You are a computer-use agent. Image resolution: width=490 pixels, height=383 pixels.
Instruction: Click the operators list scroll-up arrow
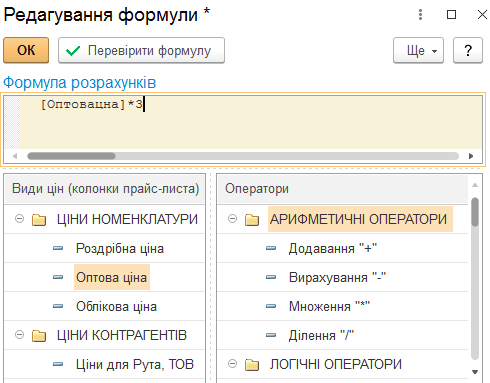[475, 185]
